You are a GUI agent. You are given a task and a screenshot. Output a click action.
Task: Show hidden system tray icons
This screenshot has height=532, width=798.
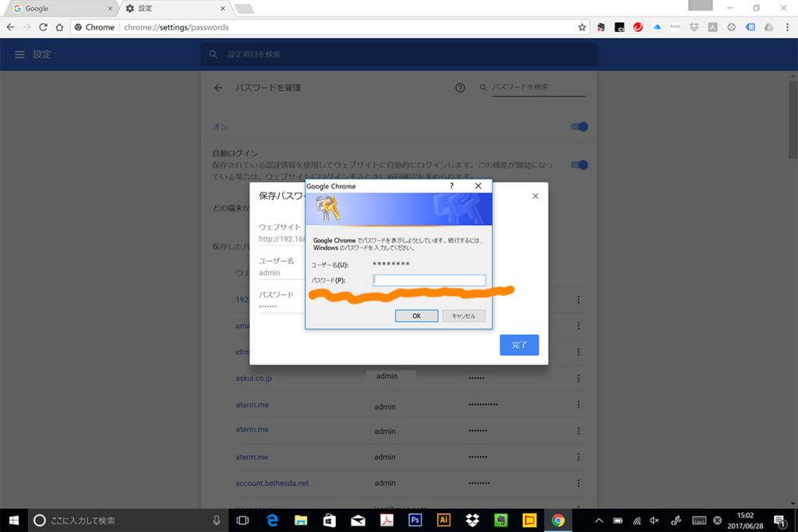pyautogui.click(x=598, y=520)
